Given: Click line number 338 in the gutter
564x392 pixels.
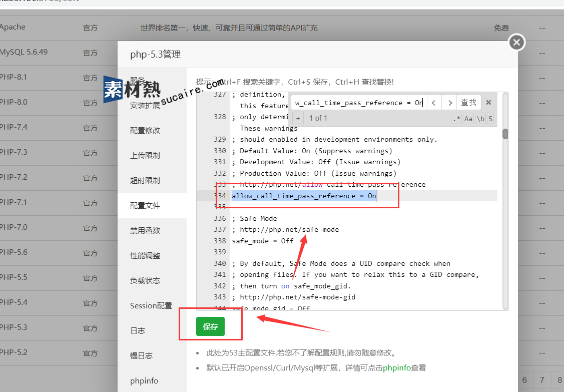Looking at the screenshot, I should pos(220,241).
